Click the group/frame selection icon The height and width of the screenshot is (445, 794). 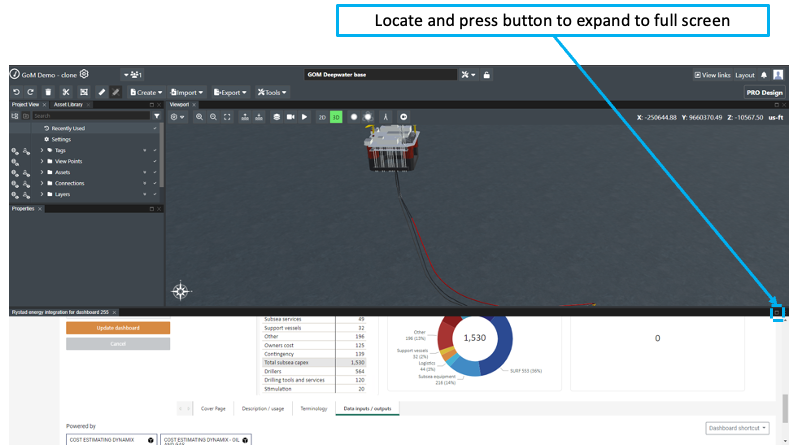(x=84, y=92)
